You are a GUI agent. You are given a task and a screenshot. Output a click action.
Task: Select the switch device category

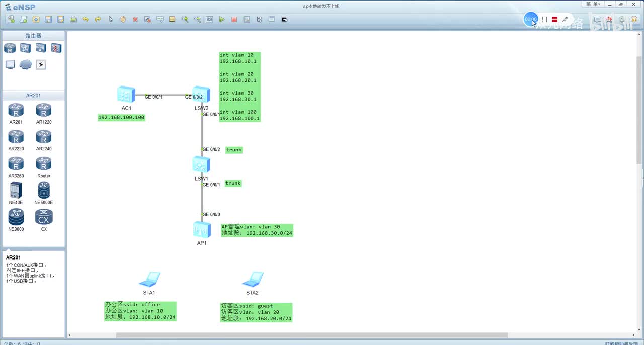[25, 48]
